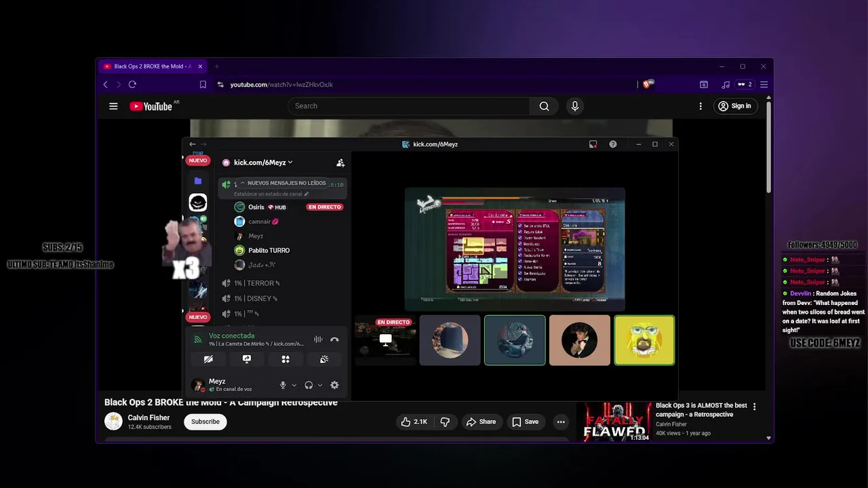Open Discord user settings gear
The height and width of the screenshot is (488, 868).
pos(334,385)
